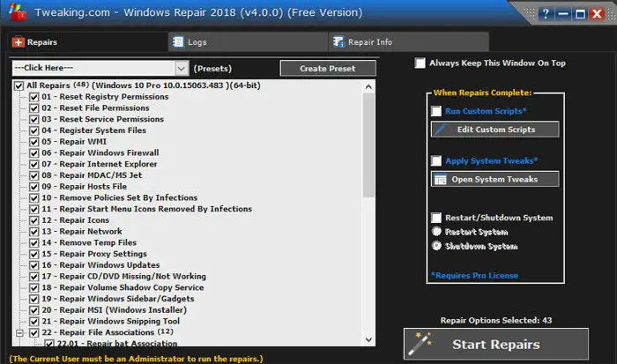Click the Requires Pro License link
The image size is (617, 364).
tap(474, 276)
